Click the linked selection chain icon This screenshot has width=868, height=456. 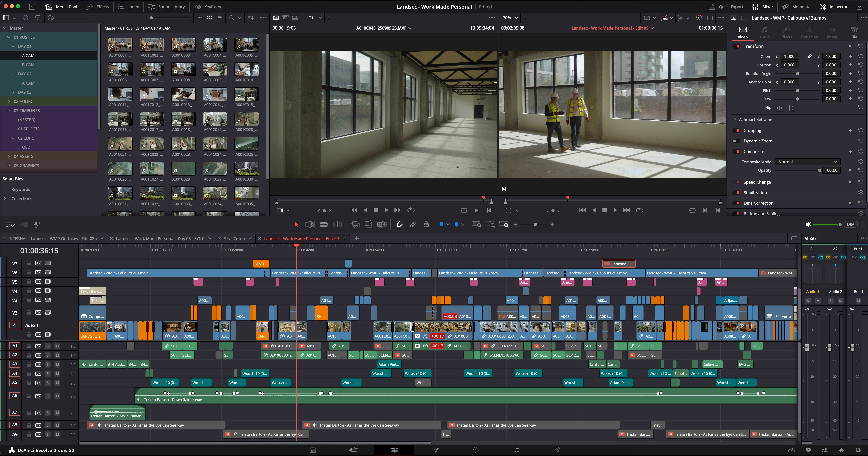(x=413, y=225)
